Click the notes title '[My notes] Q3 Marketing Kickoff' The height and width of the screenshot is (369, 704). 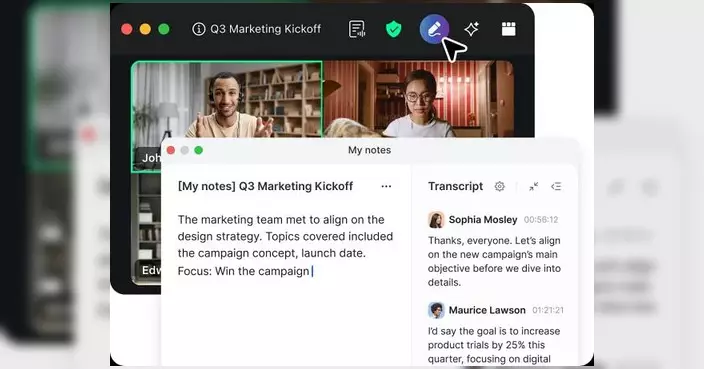pyautogui.click(x=265, y=186)
